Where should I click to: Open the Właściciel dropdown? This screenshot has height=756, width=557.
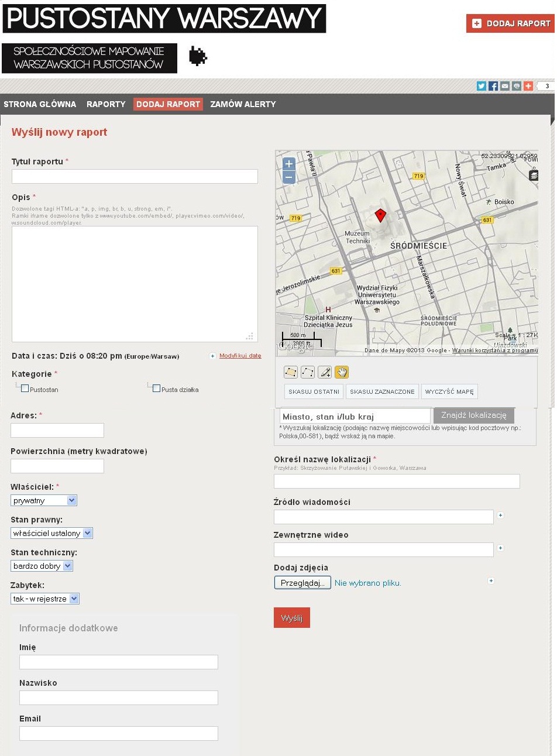pyautogui.click(x=44, y=500)
